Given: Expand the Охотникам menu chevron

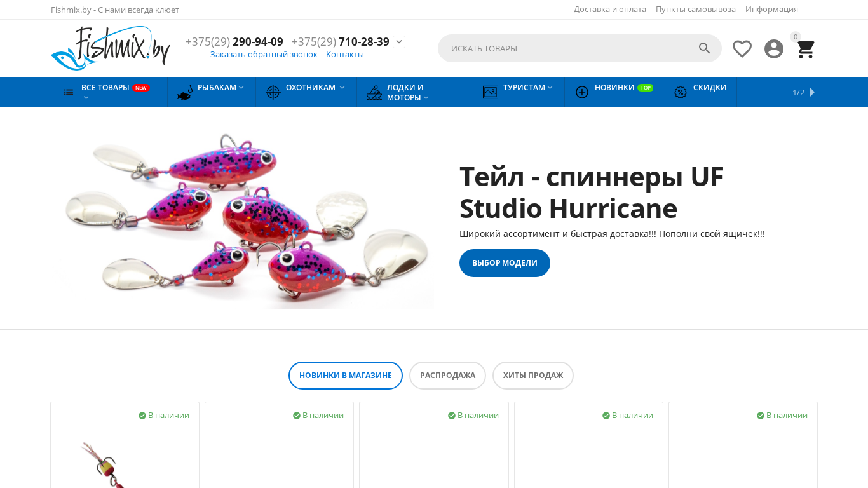Looking at the screenshot, I should [x=342, y=88].
